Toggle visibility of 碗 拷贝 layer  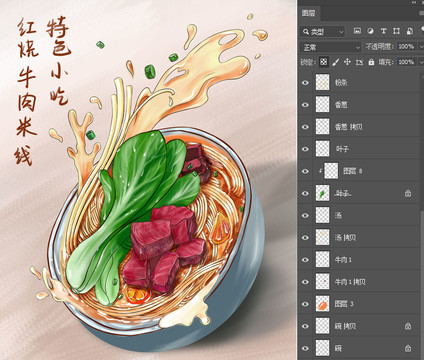point(305,326)
